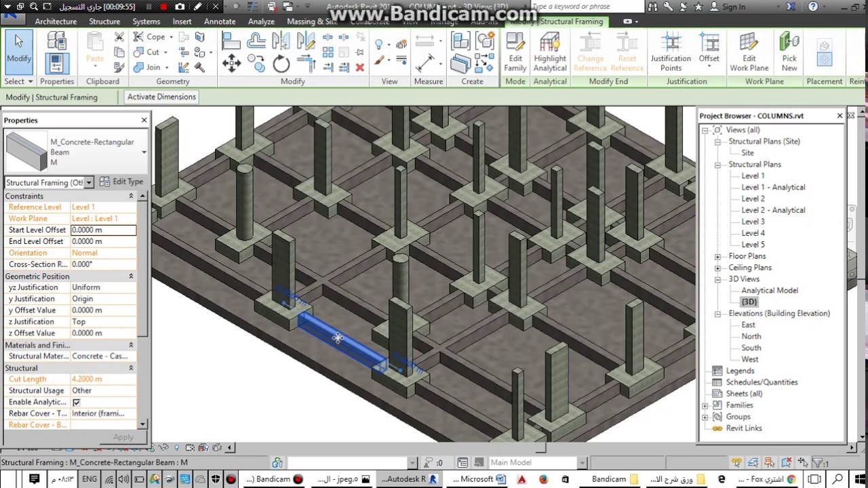This screenshot has width=868, height=488.
Task: Click the Align tool icon
Action: [x=231, y=41]
